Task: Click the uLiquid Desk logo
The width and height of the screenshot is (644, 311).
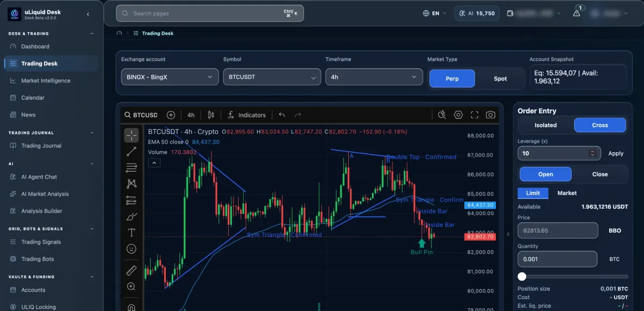Action: point(14,14)
